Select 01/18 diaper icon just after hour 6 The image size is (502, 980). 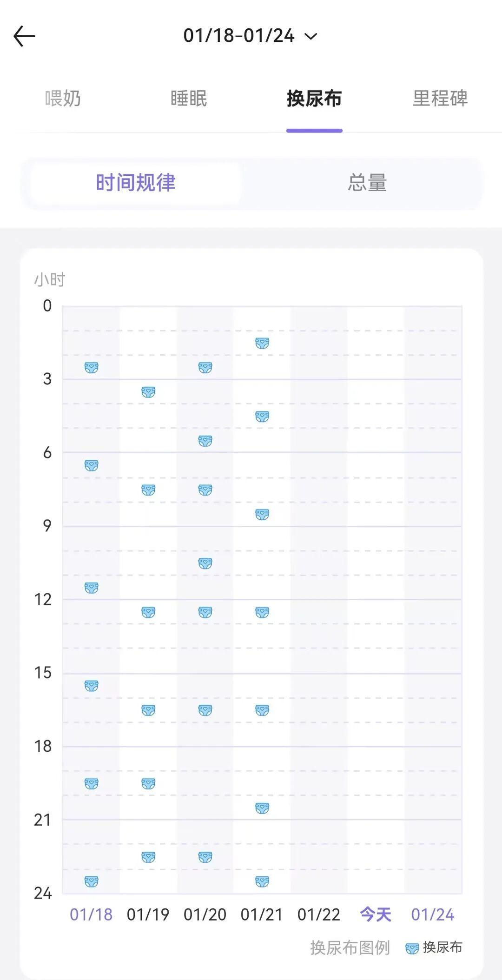[x=92, y=465]
